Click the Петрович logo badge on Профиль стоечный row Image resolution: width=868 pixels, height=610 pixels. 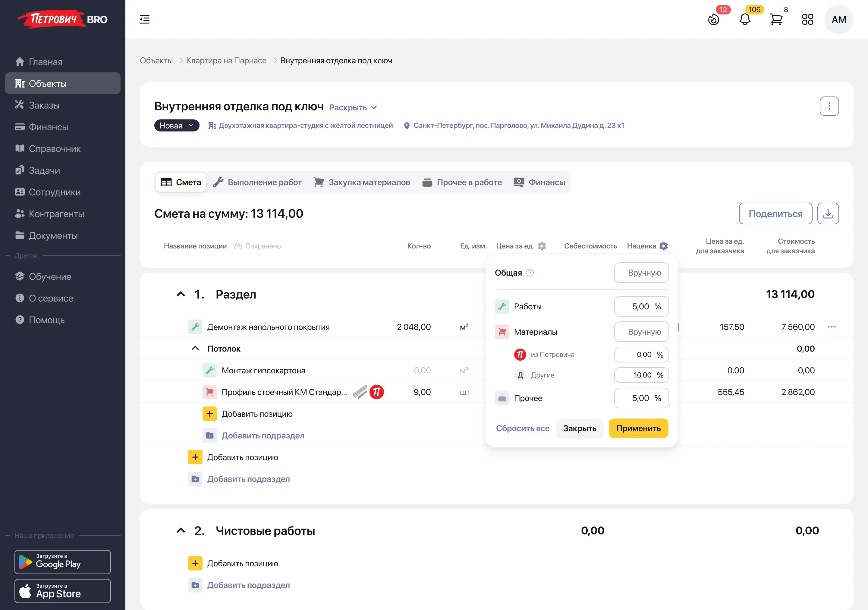pyautogui.click(x=376, y=392)
